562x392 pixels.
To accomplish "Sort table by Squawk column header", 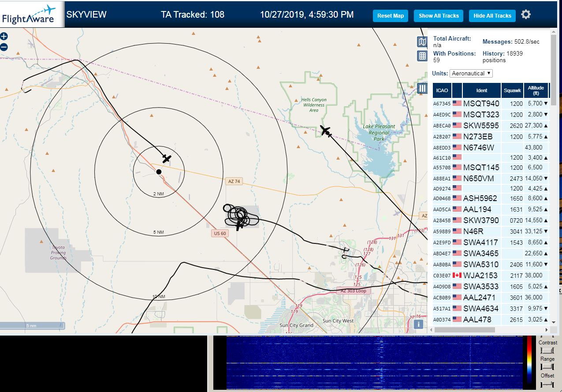I will (x=512, y=90).
